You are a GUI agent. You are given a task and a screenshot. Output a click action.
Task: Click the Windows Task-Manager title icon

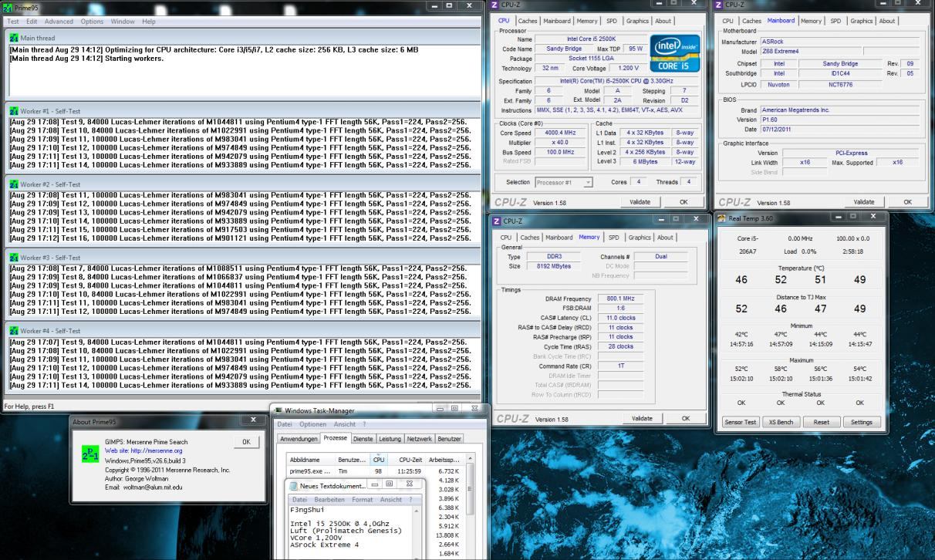278,411
